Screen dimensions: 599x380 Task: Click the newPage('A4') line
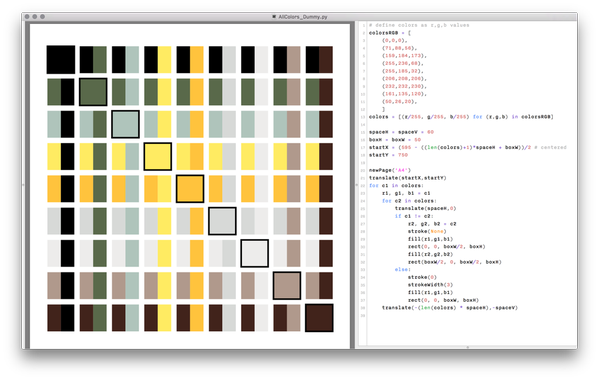390,170
